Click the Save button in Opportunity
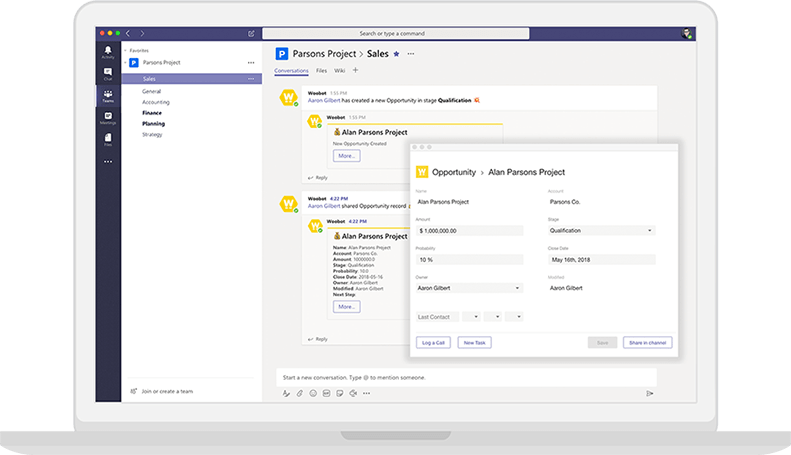Screen dimensions: 791x455 pyautogui.click(x=602, y=343)
